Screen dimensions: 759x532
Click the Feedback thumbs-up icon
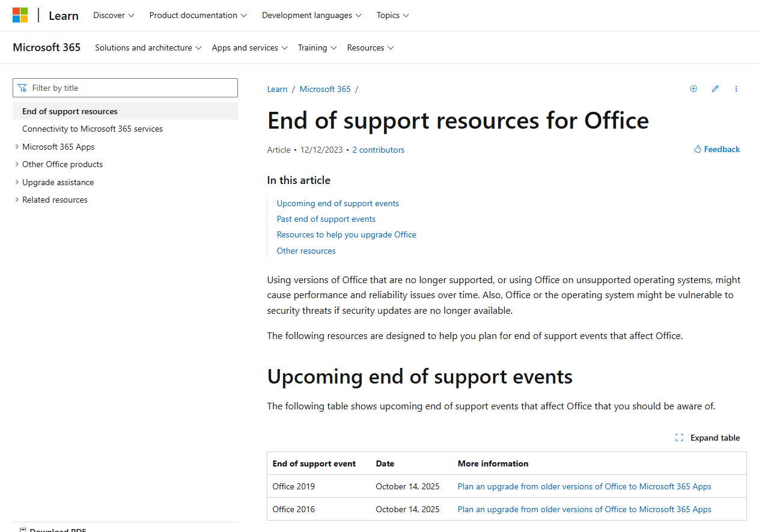[698, 149]
